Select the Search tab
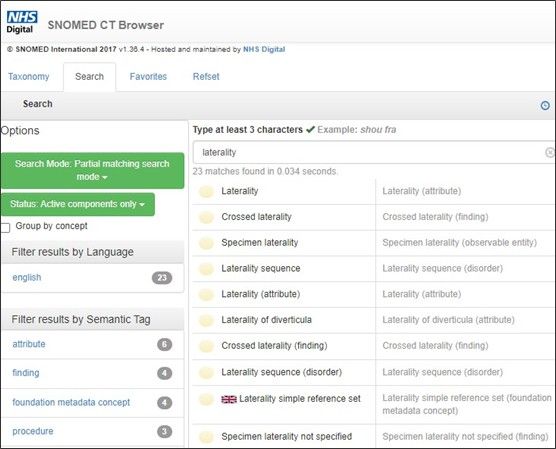Image resolution: width=556 pixels, height=449 pixels. 89,77
